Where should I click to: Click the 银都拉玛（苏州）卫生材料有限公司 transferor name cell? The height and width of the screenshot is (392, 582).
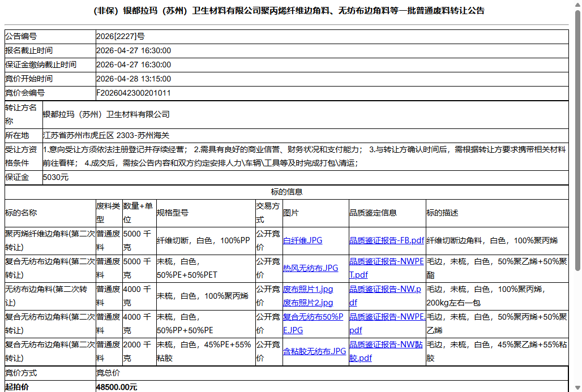[x=306, y=115]
